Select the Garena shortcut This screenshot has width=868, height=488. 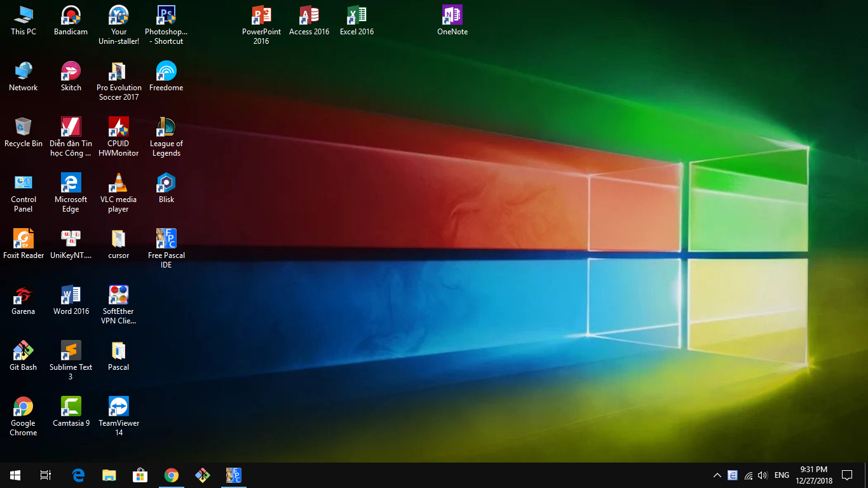coord(24,300)
